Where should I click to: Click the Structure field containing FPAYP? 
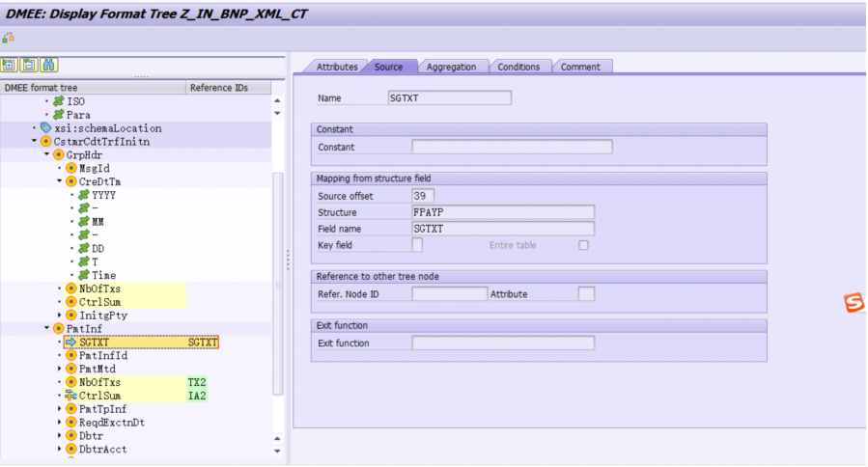point(503,212)
